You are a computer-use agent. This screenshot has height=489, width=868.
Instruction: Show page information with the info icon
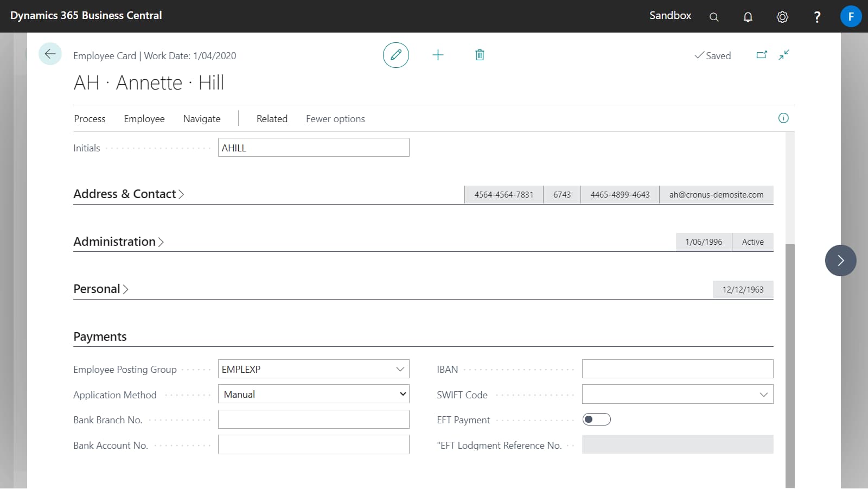pyautogui.click(x=783, y=118)
